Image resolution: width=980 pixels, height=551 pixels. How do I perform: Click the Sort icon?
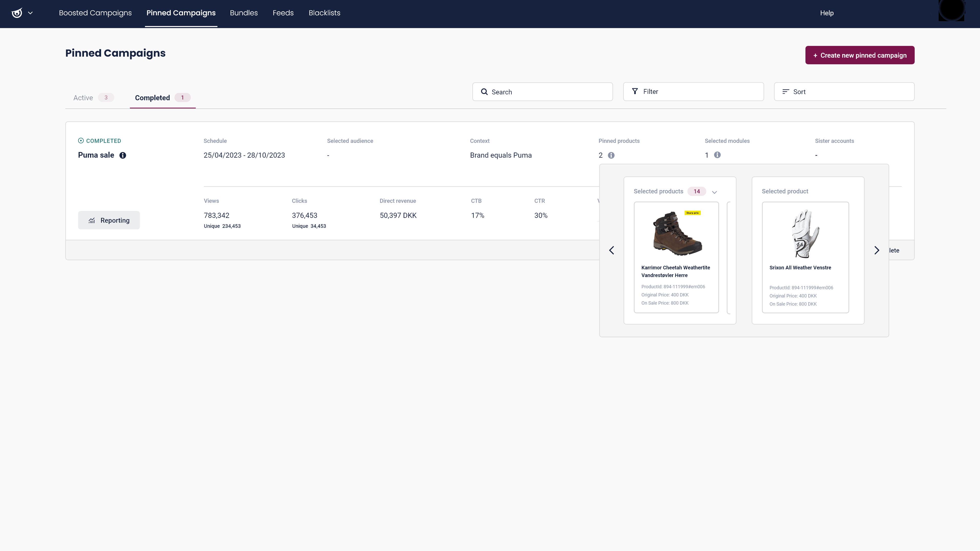pyautogui.click(x=786, y=91)
